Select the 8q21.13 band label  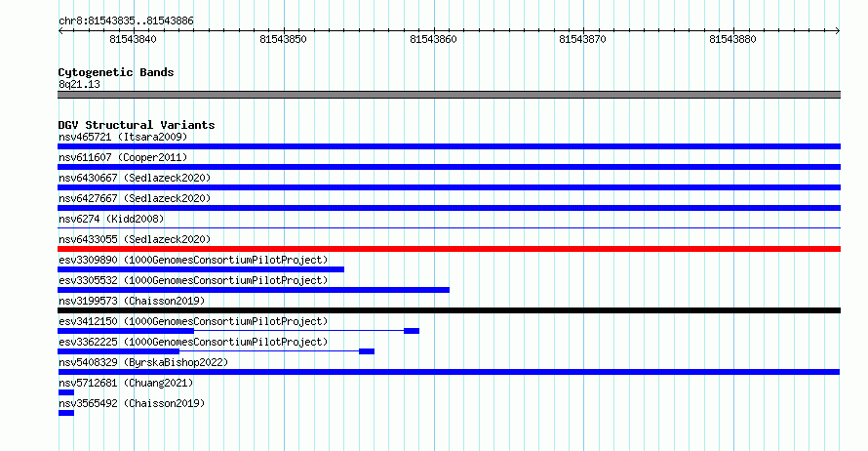(79, 84)
